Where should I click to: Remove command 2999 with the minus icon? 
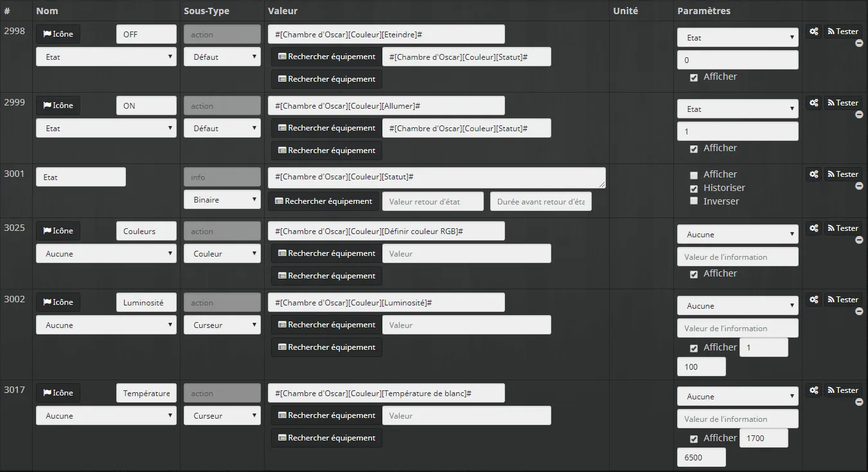click(859, 115)
